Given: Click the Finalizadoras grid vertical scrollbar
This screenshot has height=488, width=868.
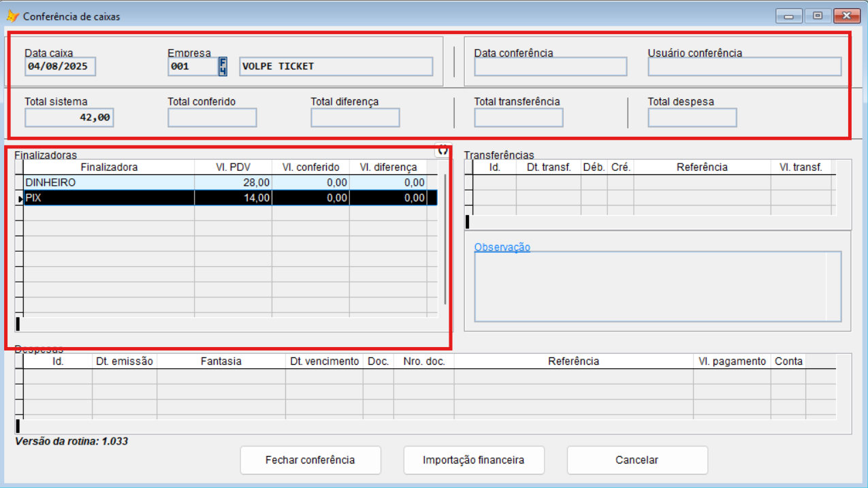Looking at the screenshot, I should point(445,238).
